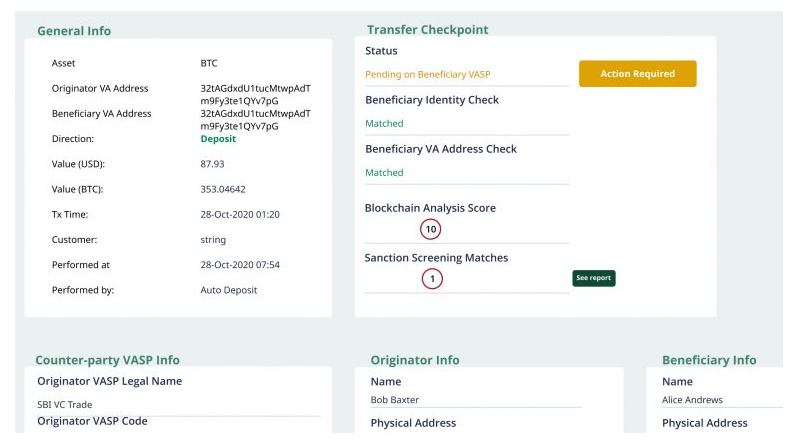The image size is (789, 448).
Task: Click the Sanction Screening Matches circle 1
Action: (x=431, y=280)
